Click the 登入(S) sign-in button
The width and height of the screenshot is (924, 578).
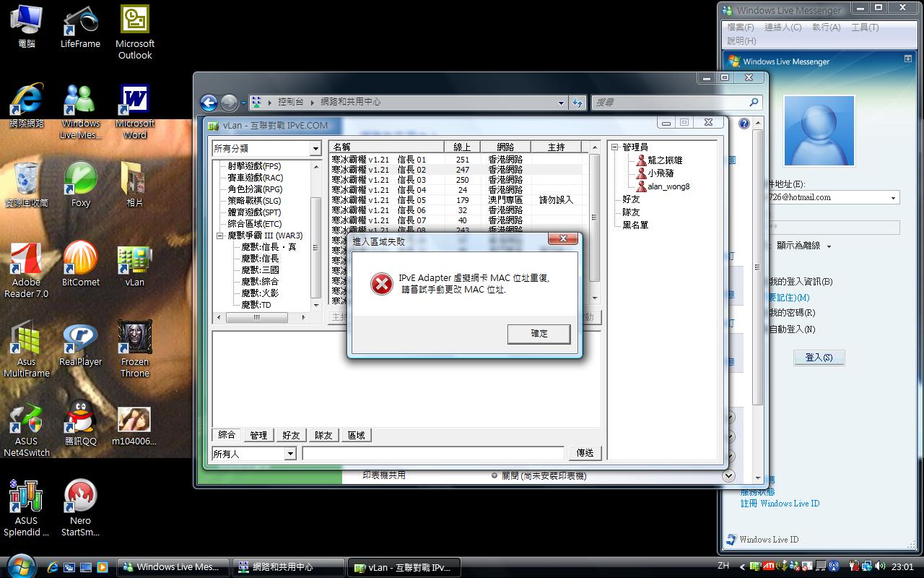[819, 358]
